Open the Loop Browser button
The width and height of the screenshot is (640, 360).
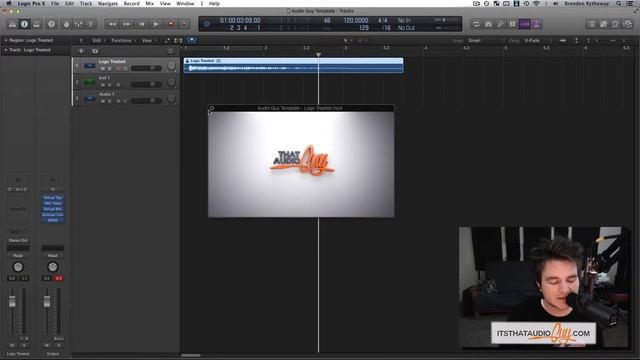click(616, 24)
